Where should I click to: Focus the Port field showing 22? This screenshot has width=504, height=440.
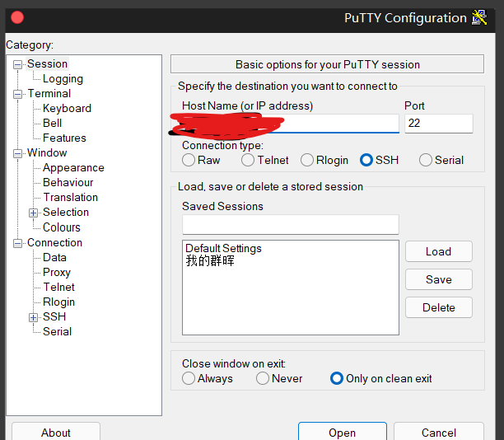(439, 124)
